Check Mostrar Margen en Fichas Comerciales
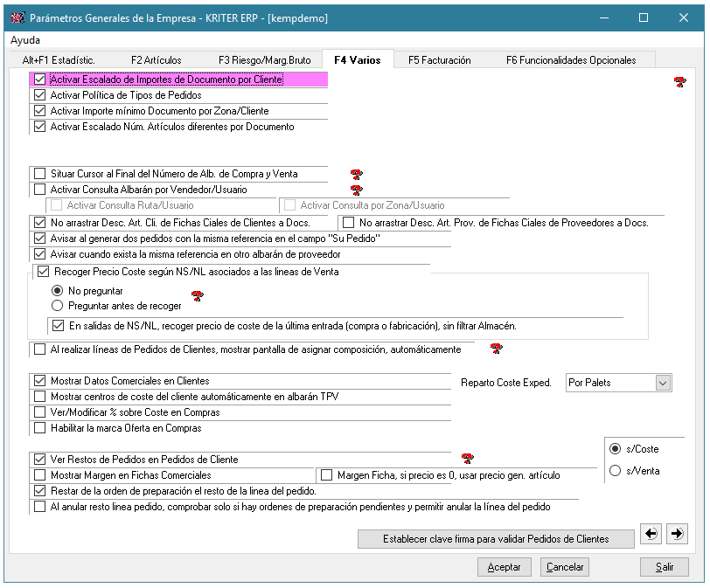The image size is (710, 588). coord(39,475)
